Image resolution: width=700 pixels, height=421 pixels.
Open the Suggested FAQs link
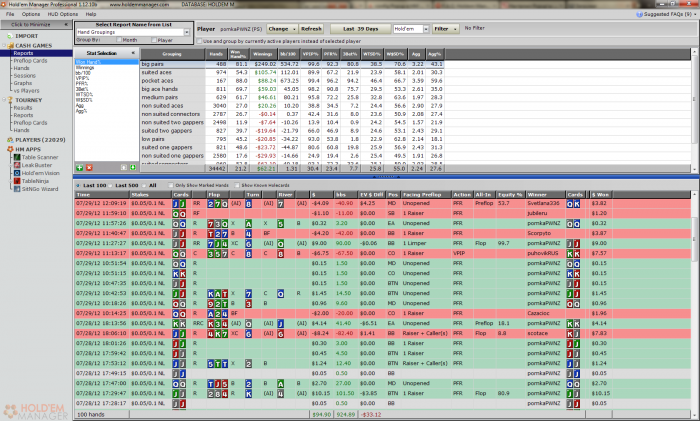(668, 14)
